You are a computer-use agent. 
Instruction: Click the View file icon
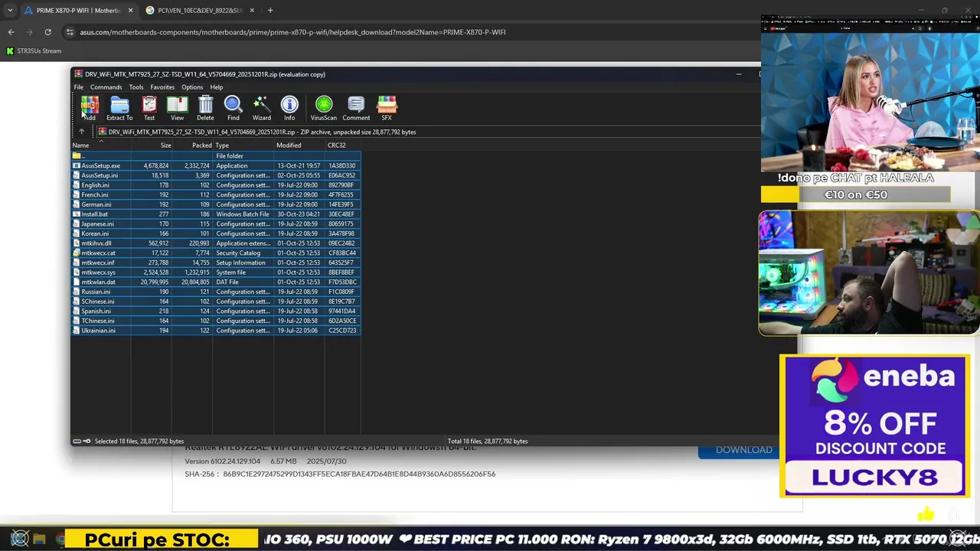pos(177,108)
